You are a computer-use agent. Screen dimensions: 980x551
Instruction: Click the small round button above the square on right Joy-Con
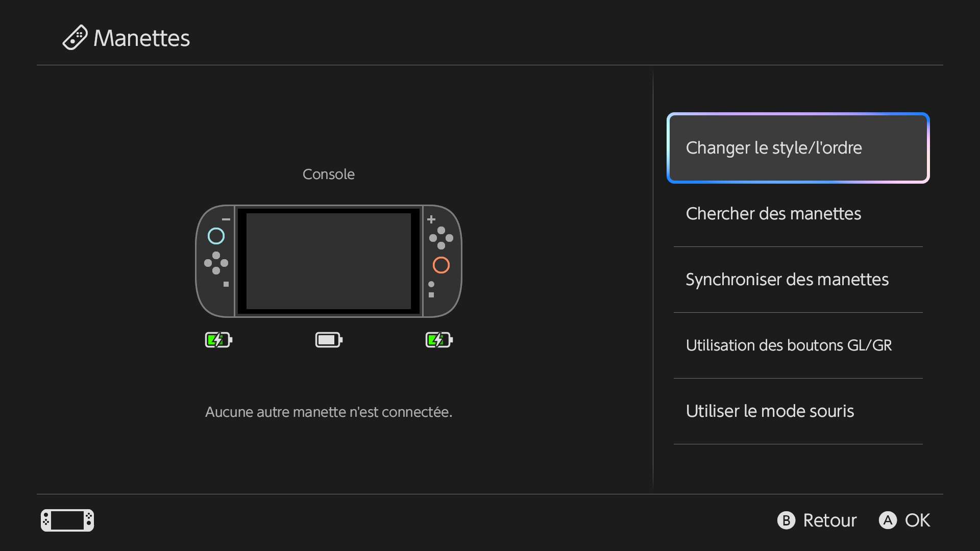[431, 284]
